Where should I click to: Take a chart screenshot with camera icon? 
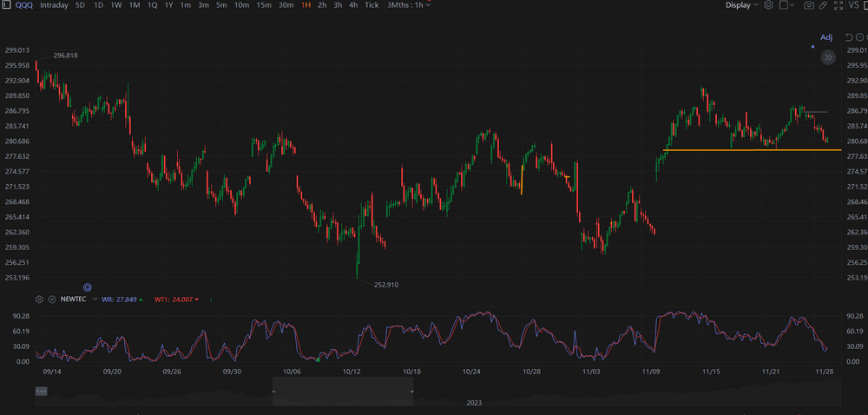point(809,5)
